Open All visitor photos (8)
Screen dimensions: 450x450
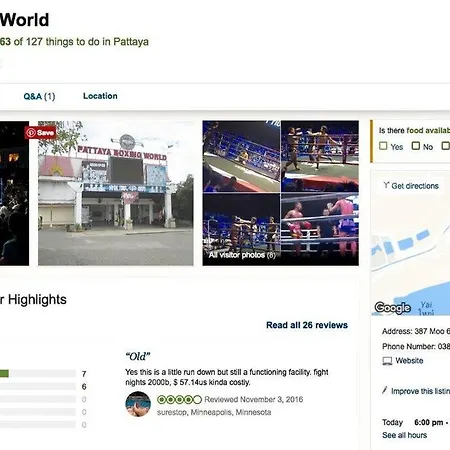click(242, 255)
